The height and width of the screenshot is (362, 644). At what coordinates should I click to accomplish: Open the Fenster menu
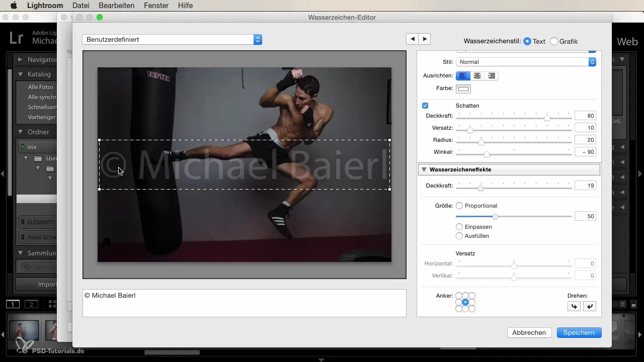(x=155, y=6)
